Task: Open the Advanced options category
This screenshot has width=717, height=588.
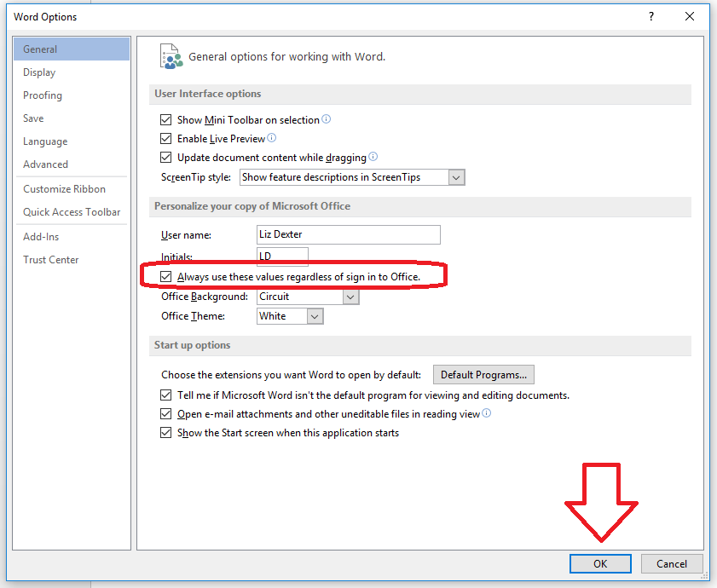Action: (x=45, y=164)
